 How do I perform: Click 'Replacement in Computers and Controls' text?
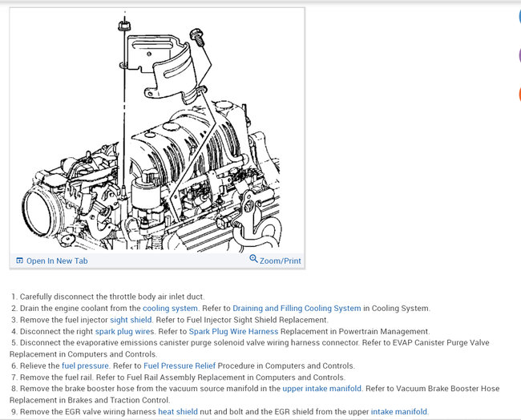(x=83, y=354)
